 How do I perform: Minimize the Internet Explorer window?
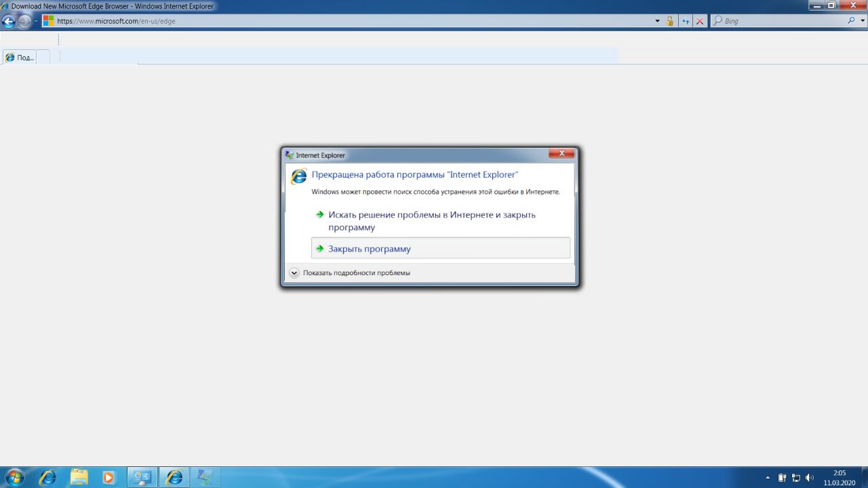pyautogui.click(x=818, y=5)
